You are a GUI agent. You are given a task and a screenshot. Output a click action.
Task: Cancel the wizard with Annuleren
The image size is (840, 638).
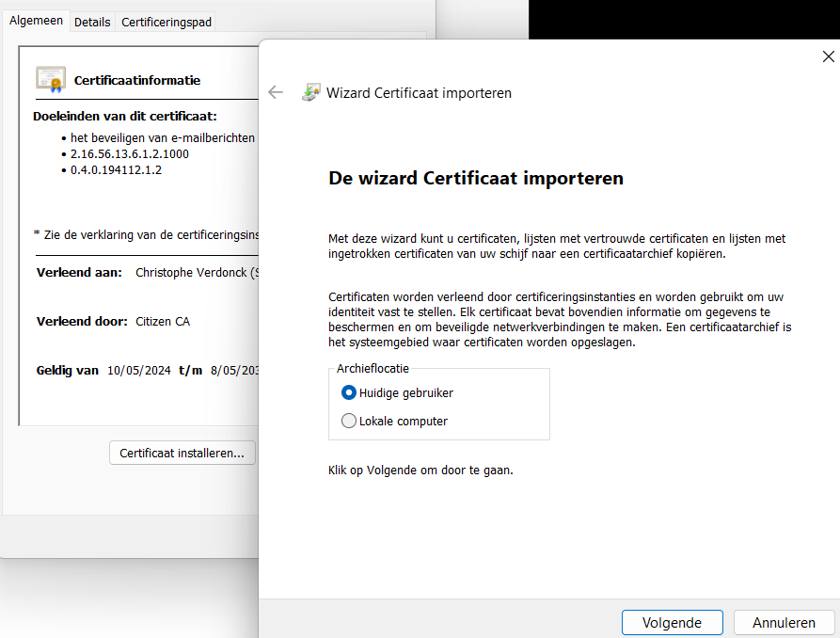click(784, 622)
